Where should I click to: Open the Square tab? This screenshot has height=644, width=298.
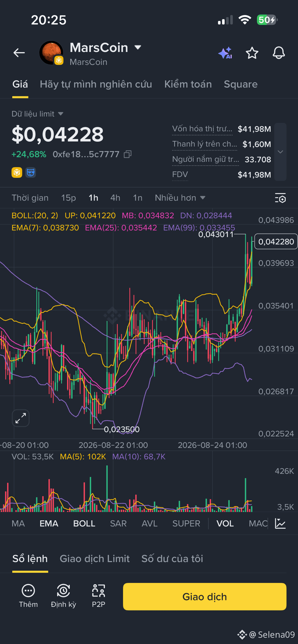click(x=241, y=84)
